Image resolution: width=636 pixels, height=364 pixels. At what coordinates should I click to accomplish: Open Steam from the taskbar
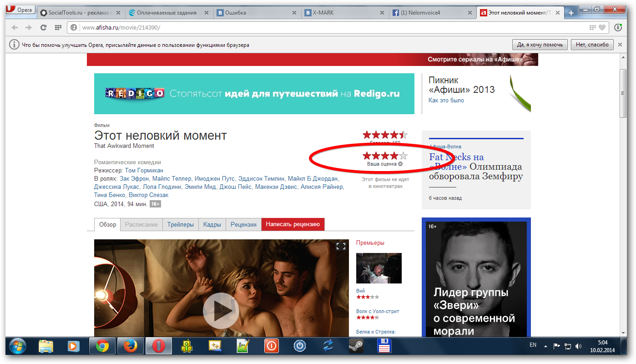click(356, 347)
